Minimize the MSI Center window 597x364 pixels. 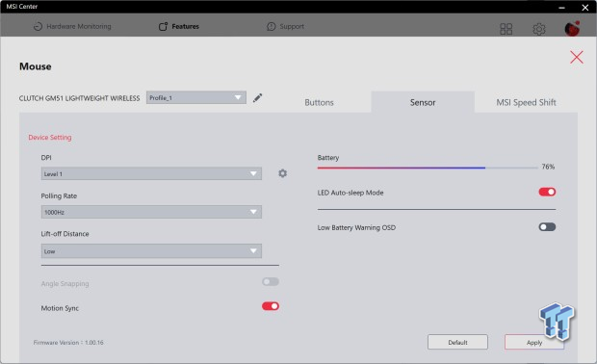pos(561,7)
